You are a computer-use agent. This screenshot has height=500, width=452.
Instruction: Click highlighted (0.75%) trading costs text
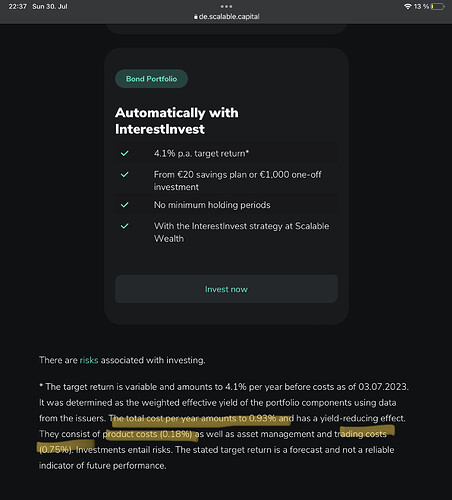pyautogui.click(x=55, y=450)
